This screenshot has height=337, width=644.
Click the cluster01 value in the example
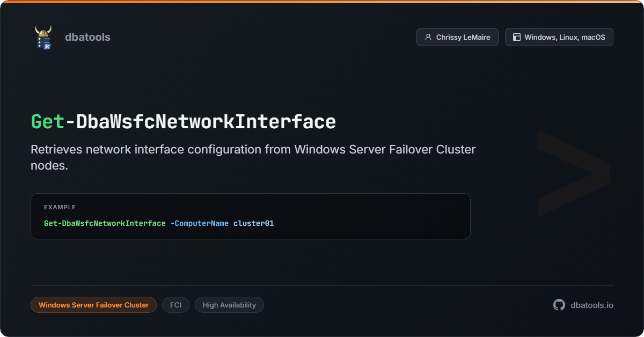point(254,223)
